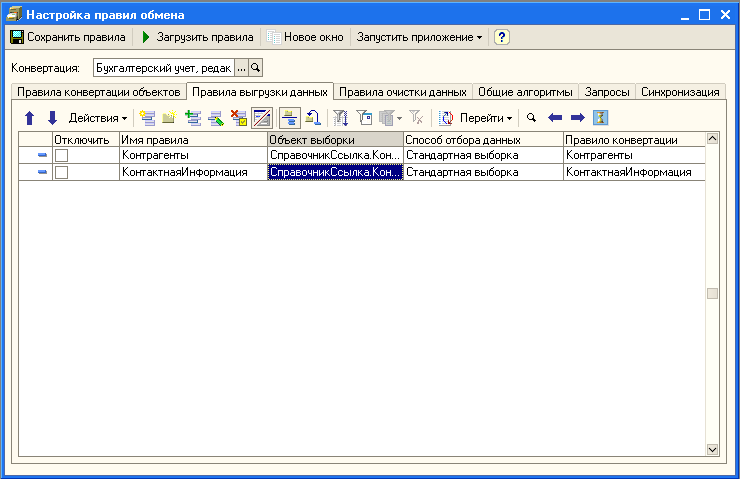Click the move up blue arrow icon
740x479 pixels.
(30, 118)
